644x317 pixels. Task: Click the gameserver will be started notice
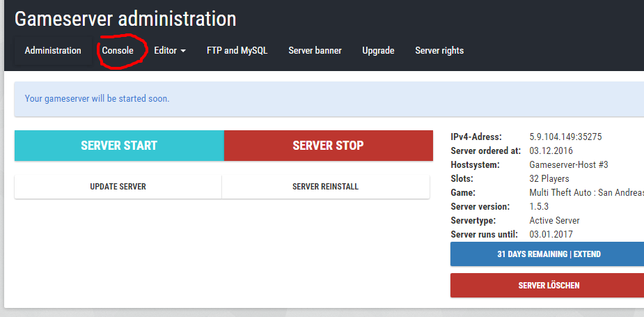coord(97,98)
